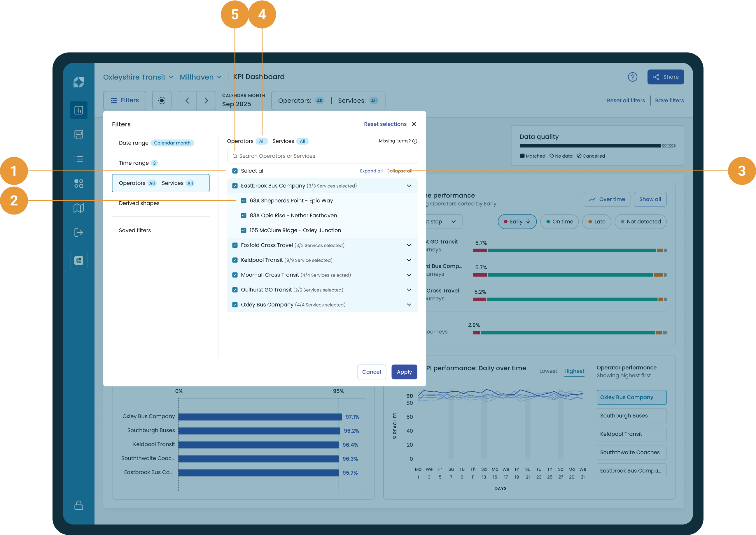Click the export arrow sidebar icon
756x535 pixels.
[x=78, y=233]
